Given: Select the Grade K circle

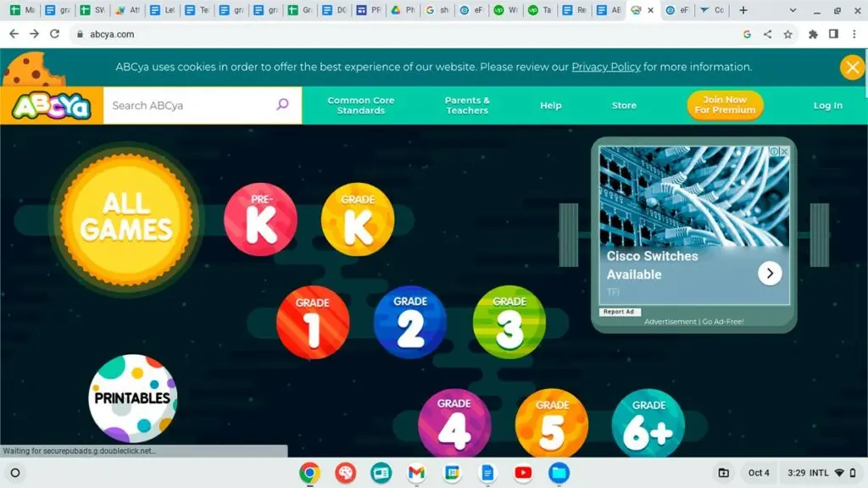Looking at the screenshot, I should 358,219.
